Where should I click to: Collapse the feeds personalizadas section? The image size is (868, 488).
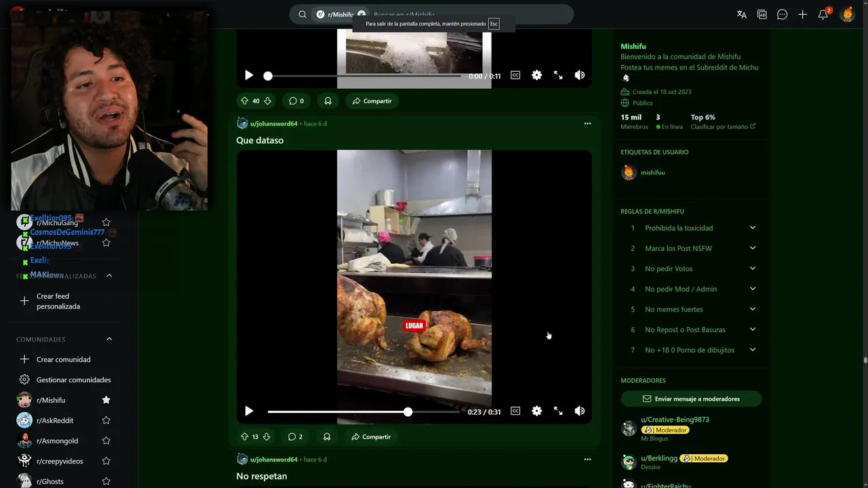pyautogui.click(x=109, y=276)
